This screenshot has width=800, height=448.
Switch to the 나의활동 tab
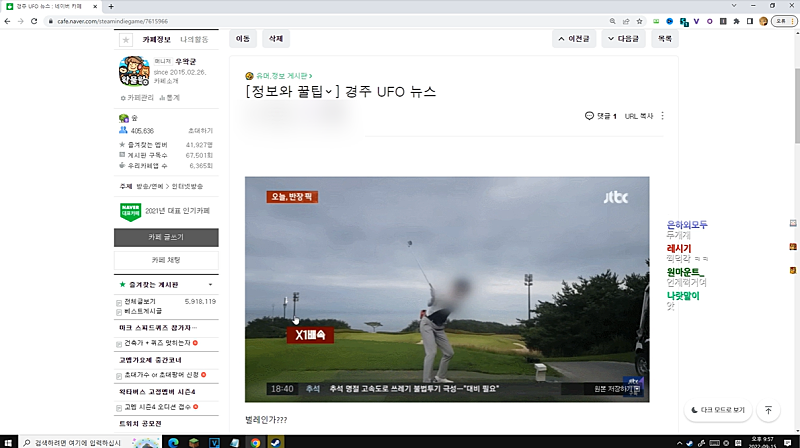[x=194, y=39]
